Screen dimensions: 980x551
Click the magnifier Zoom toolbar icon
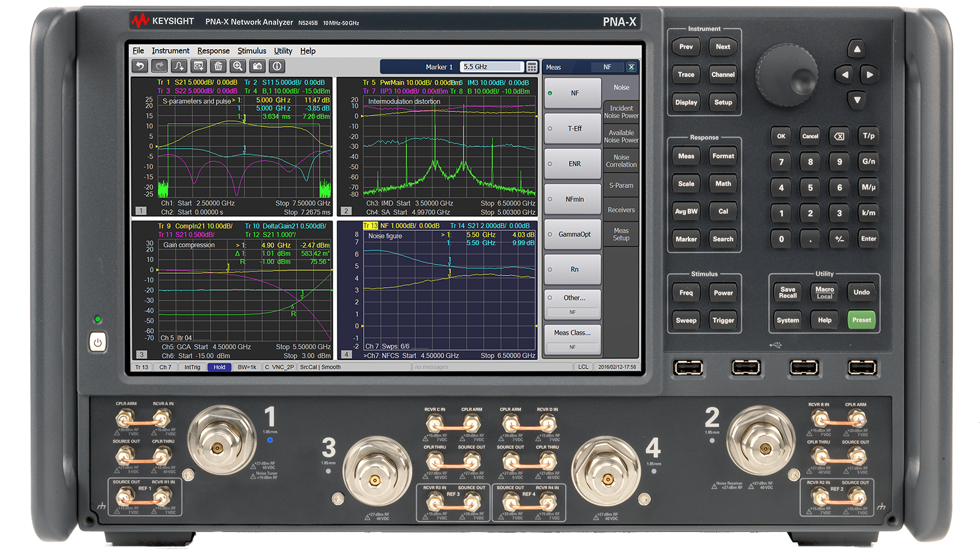tap(238, 66)
